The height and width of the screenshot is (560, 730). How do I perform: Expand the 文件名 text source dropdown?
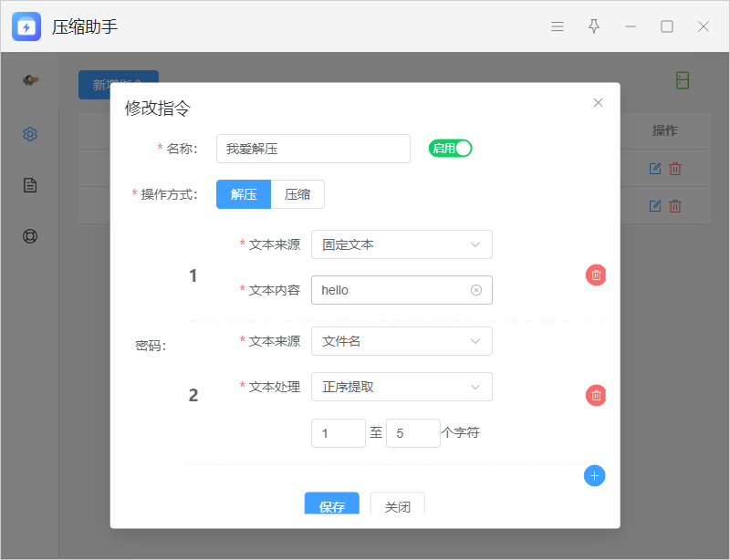point(401,341)
